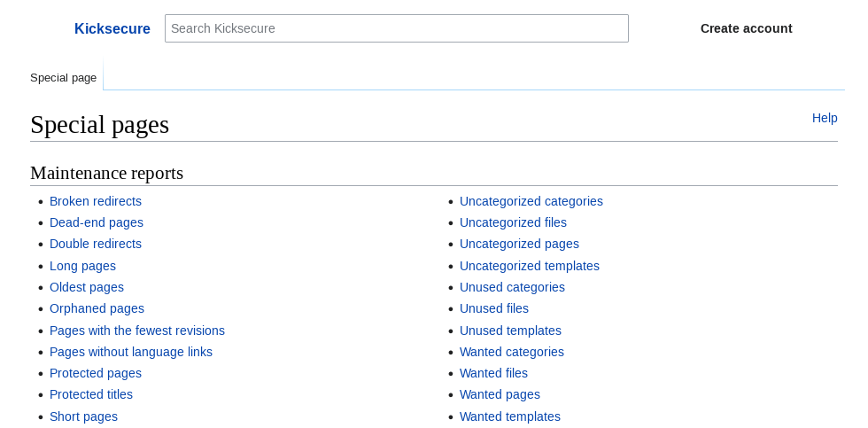The width and height of the screenshot is (868, 428).
Task: Open Oldest pages link
Action: (x=87, y=287)
